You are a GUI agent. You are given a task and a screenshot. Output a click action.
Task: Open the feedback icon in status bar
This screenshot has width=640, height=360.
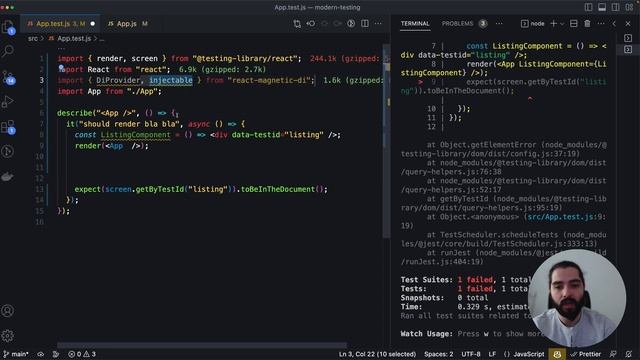tap(613, 354)
